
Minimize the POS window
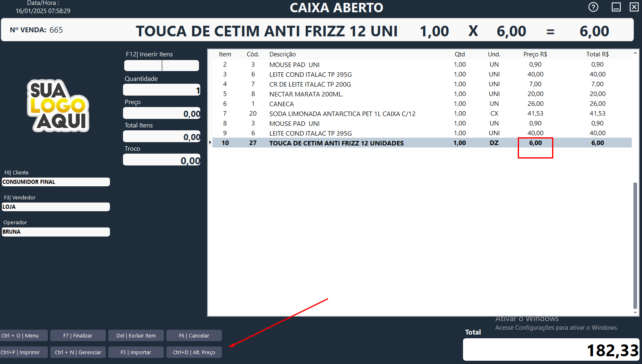(x=616, y=7)
